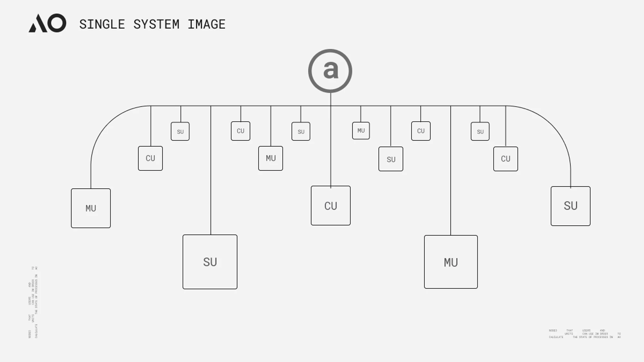Screen dimensions: 644x362
Task: Click the central 'a' node icon
Action: [330, 70]
